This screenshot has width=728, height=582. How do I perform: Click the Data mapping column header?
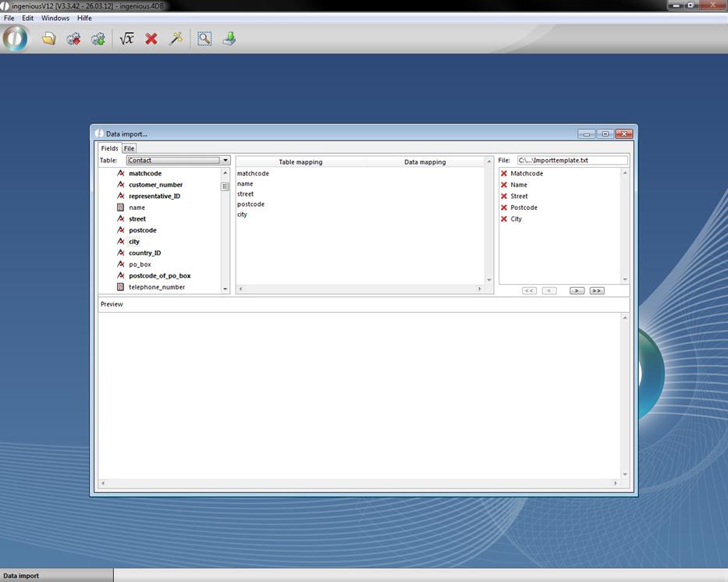point(425,162)
